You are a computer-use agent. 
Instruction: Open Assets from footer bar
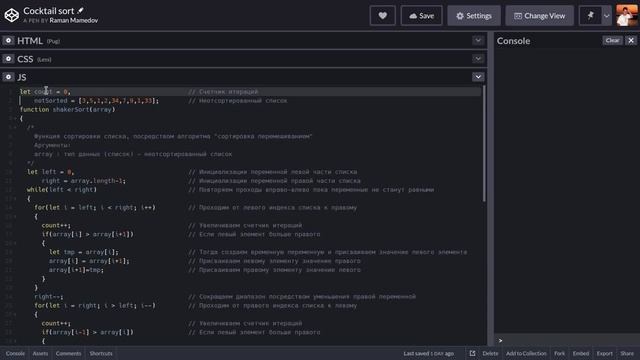[x=40, y=353]
